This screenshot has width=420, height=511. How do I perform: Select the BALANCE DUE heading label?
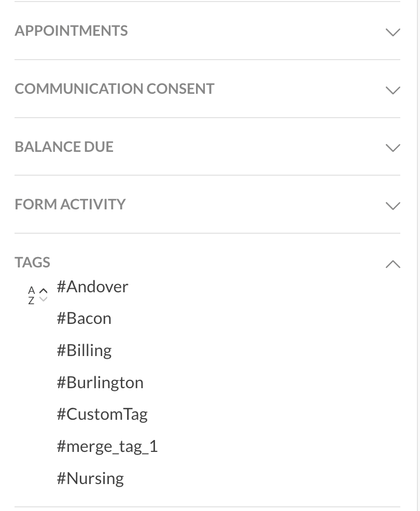64,147
